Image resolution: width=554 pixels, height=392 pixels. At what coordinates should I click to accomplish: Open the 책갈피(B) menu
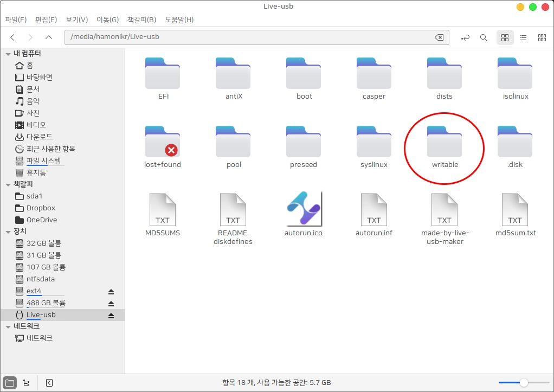pyautogui.click(x=141, y=20)
